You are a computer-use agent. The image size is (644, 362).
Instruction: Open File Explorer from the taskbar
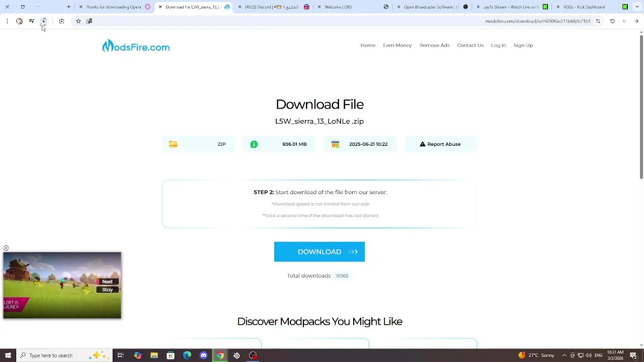(154, 355)
